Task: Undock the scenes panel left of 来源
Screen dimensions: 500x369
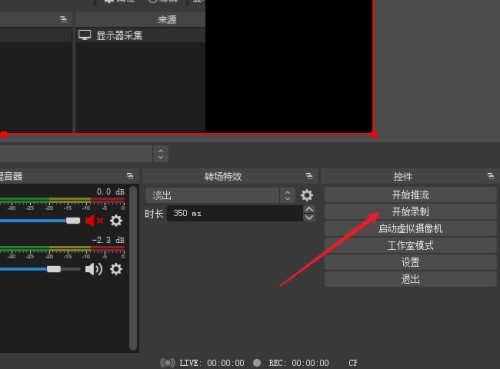Action: [x=63, y=19]
